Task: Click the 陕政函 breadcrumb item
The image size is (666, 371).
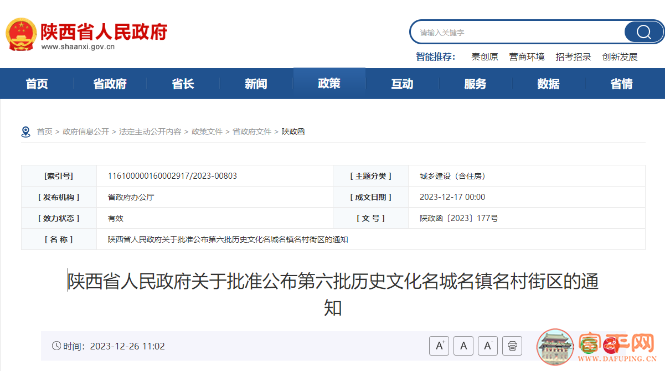Action: (293, 132)
